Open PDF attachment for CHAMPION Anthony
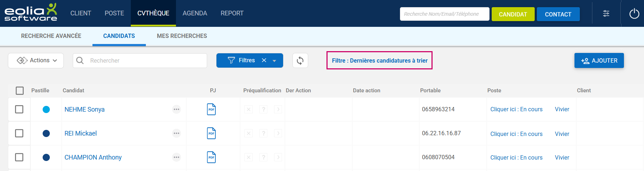The image size is (644, 171). click(211, 157)
